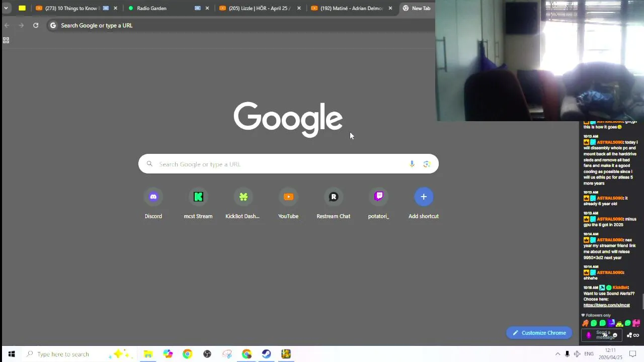Expand the tab search dropdown arrow
Image resolution: width=644 pixels, height=362 pixels.
tap(6, 8)
